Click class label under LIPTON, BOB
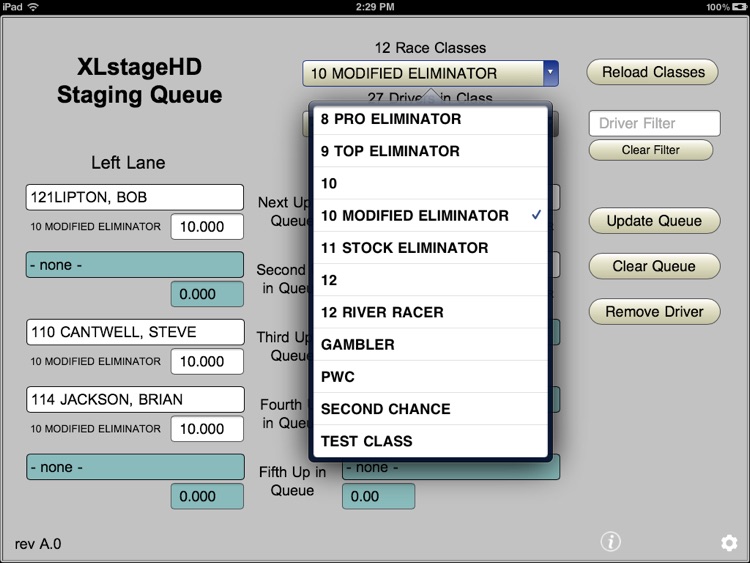 click(96, 227)
